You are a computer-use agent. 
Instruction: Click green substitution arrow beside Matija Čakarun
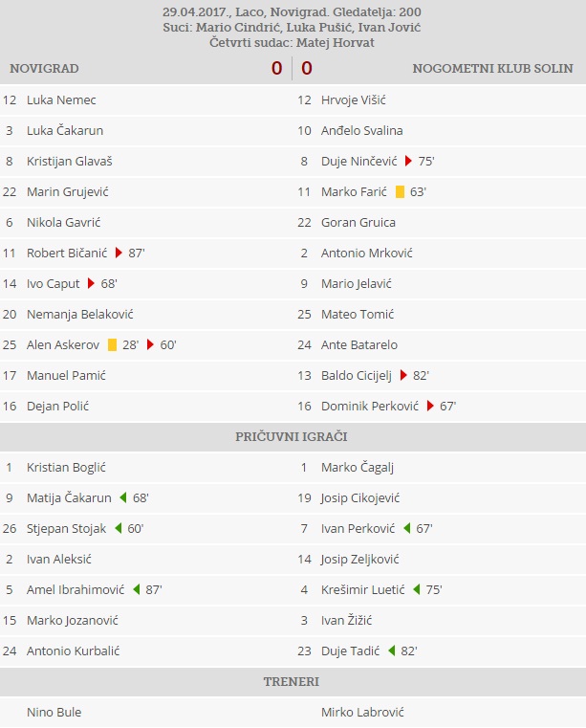tap(122, 497)
